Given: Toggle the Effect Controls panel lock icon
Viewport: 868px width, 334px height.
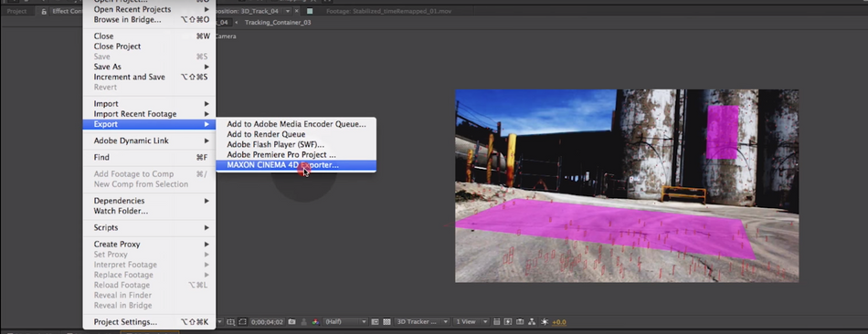Looking at the screenshot, I should point(44,11).
